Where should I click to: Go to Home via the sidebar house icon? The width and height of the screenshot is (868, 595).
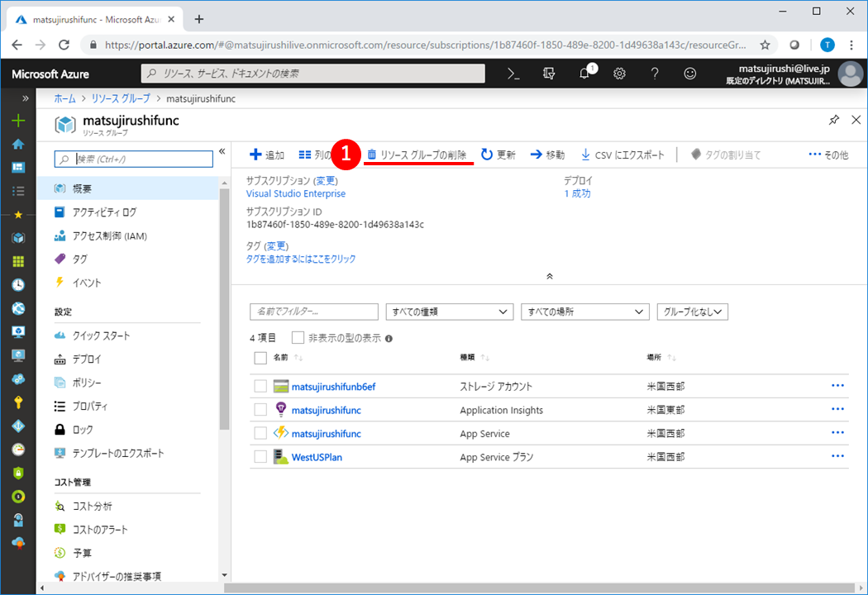[x=18, y=144]
